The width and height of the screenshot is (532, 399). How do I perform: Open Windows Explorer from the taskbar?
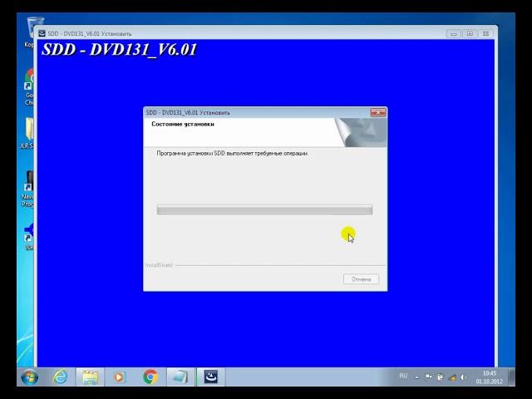(90, 377)
